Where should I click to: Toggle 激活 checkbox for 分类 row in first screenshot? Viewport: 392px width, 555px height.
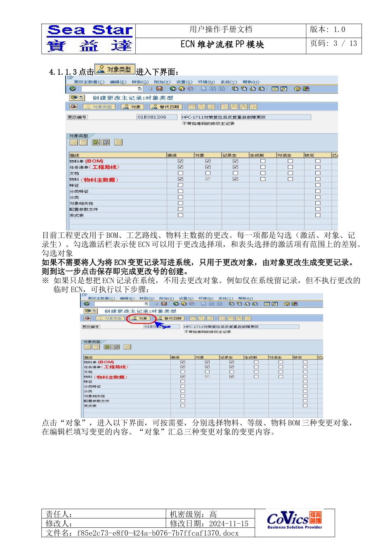tap(180, 197)
